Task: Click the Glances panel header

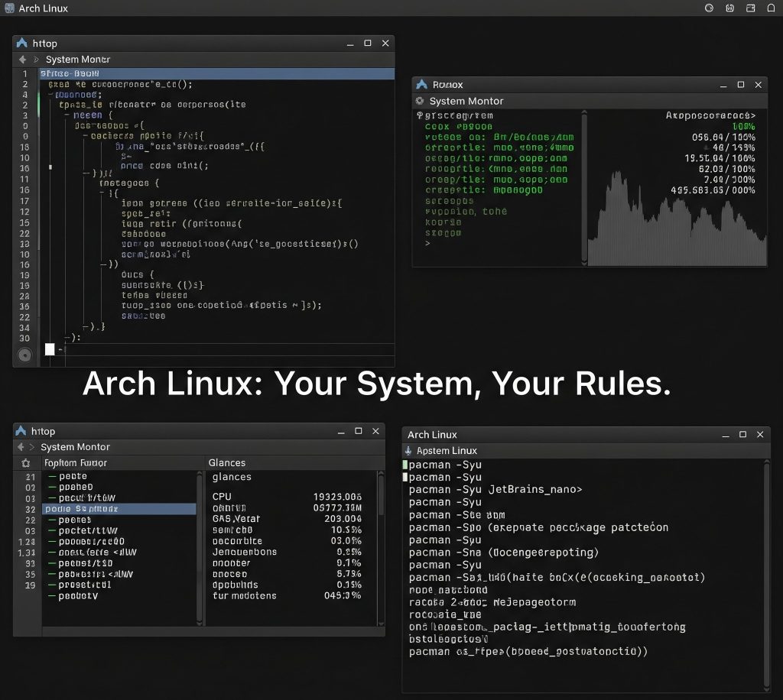Action: pyautogui.click(x=226, y=462)
